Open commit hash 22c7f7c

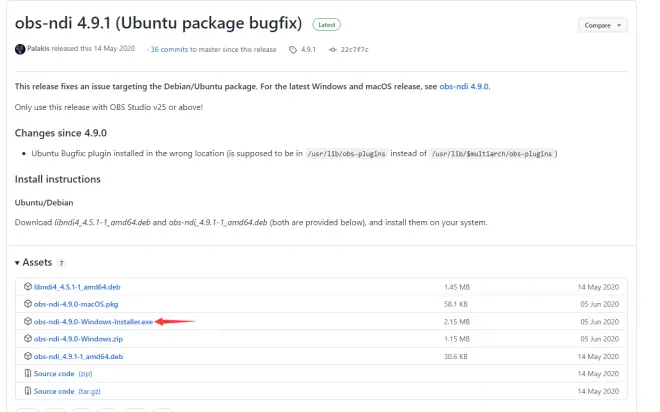[x=354, y=49]
